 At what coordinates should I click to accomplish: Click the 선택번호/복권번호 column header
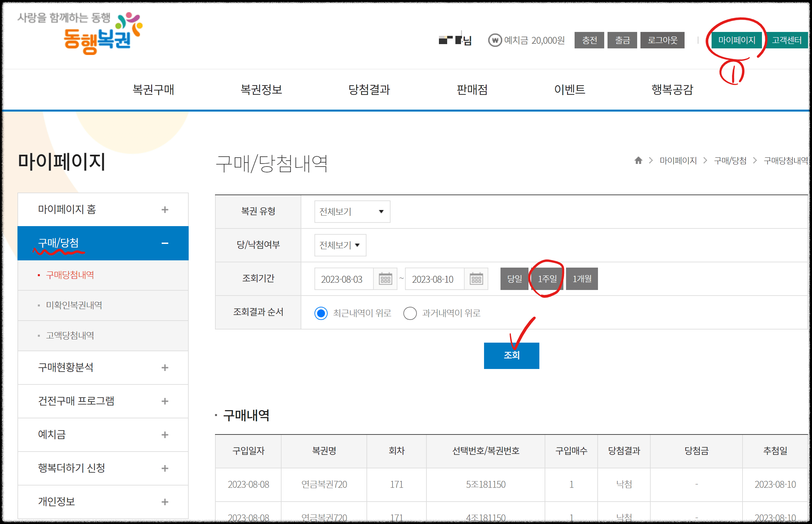point(486,451)
